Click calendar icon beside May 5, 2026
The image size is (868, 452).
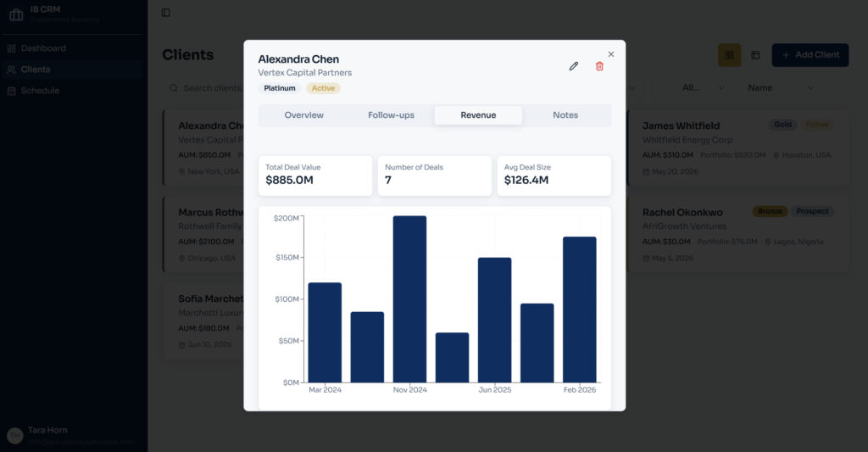pos(646,259)
